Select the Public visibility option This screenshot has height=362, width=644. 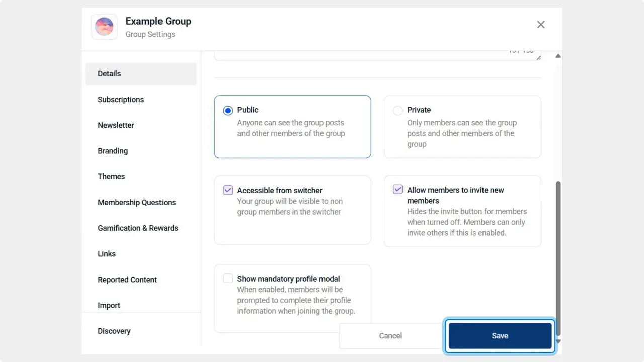[228, 110]
